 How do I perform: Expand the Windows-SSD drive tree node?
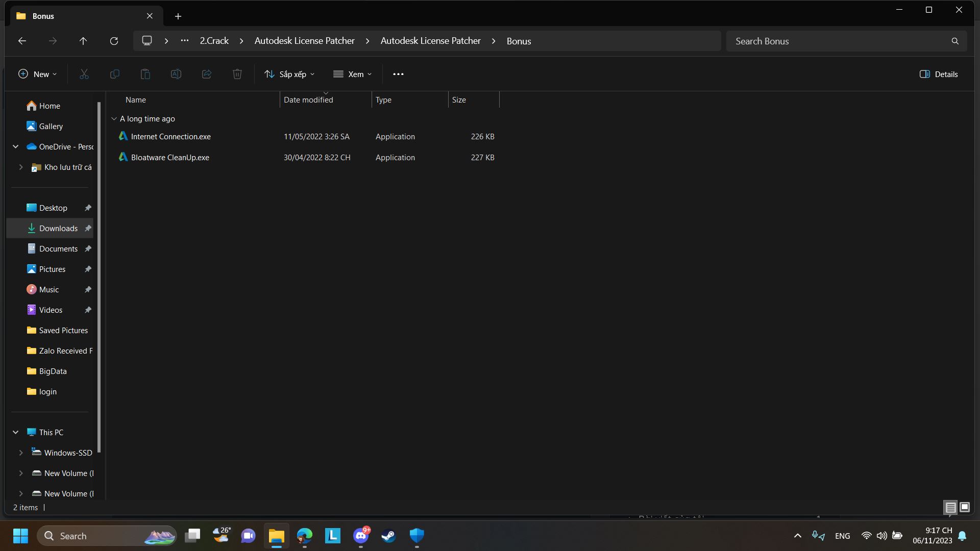click(x=21, y=453)
